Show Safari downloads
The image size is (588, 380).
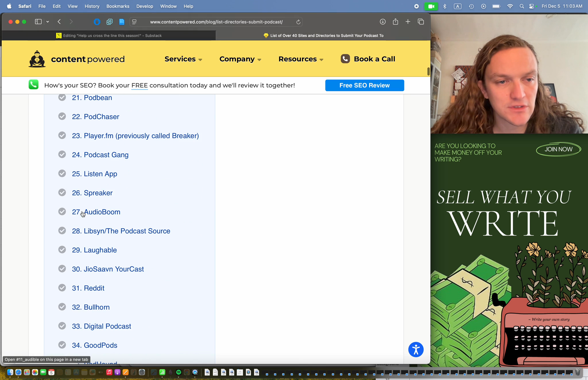(383, 22)
